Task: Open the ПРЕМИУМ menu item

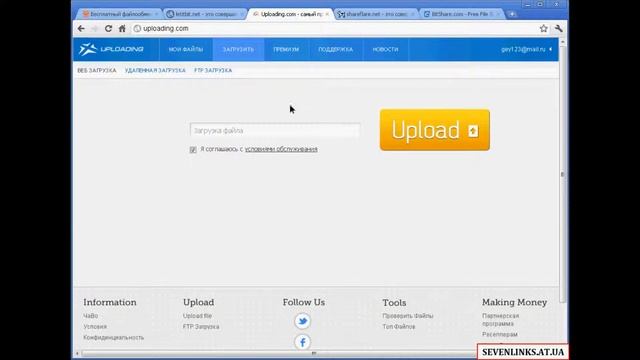Action: 286,49
